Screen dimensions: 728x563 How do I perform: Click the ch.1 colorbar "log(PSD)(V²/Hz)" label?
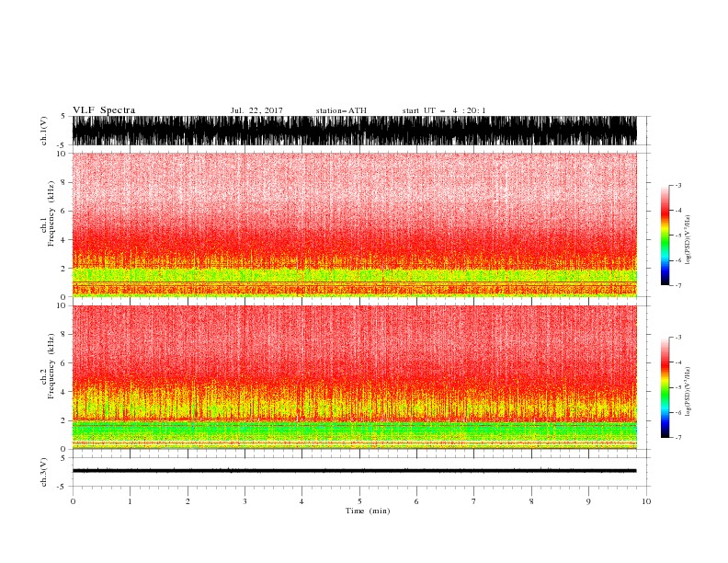pos(688,240)
